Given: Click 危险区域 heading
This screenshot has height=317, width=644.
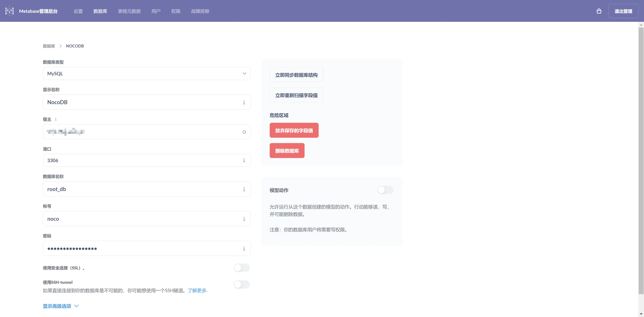Looking at the screenshot, I should [x=279, y=115].
